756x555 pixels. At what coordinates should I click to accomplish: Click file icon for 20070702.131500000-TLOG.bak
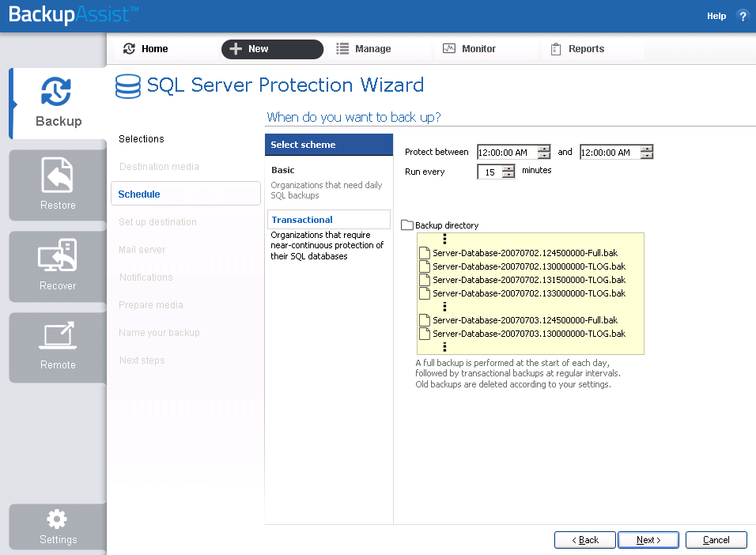pos(425,280)
